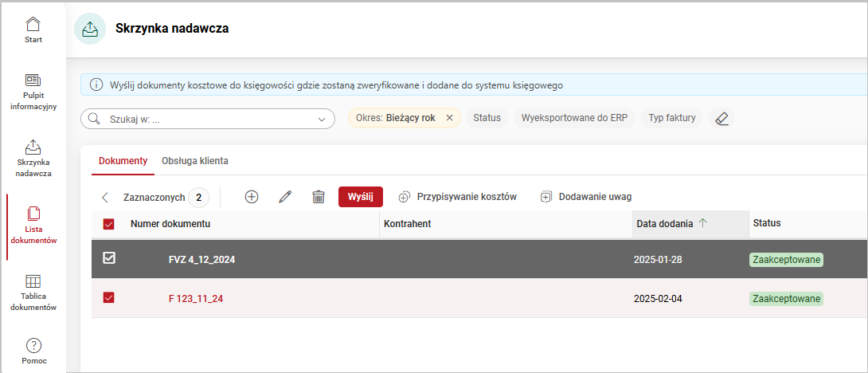This screenshot has height=373, width=868.
Task: Remove the Okres: Bieżący rok filter
Action: [449, 118]
